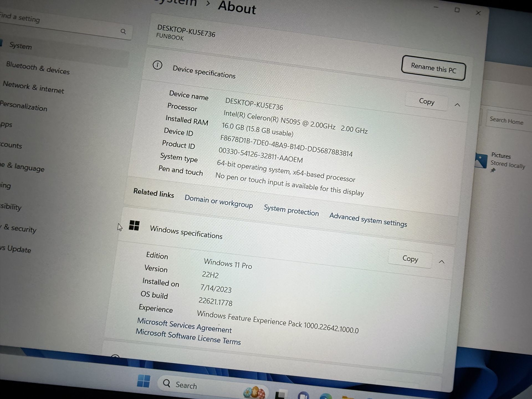Click Product ID value 00330-54126-32811-AAOEM
The width and height of the screenshot is (532, 399).
(260, 155)
